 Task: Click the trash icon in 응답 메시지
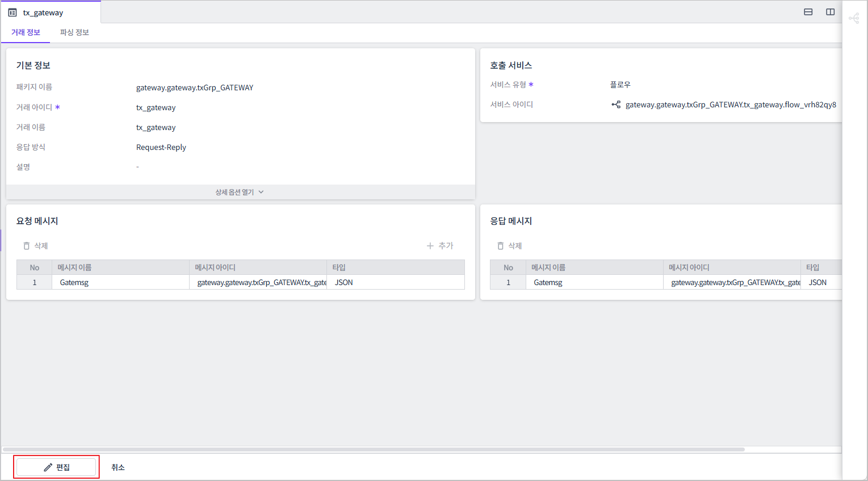(x=500, y=246)
